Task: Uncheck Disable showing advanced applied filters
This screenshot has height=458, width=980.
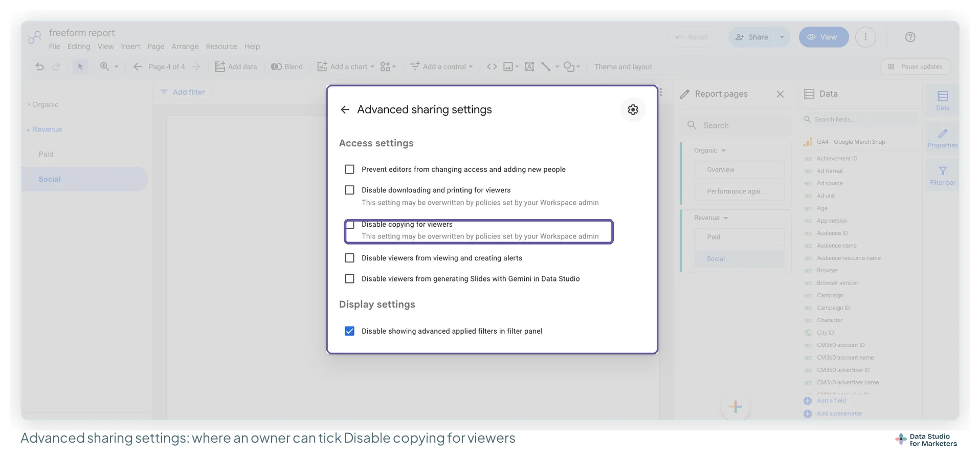Action: [x=349, y=331]
